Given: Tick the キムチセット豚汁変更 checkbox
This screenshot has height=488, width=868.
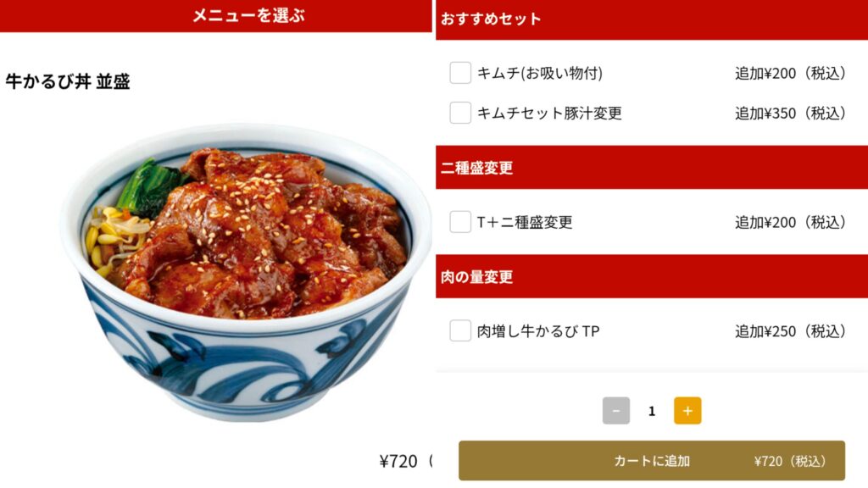Looking at the screenshot, I should [x=460, y=113].
